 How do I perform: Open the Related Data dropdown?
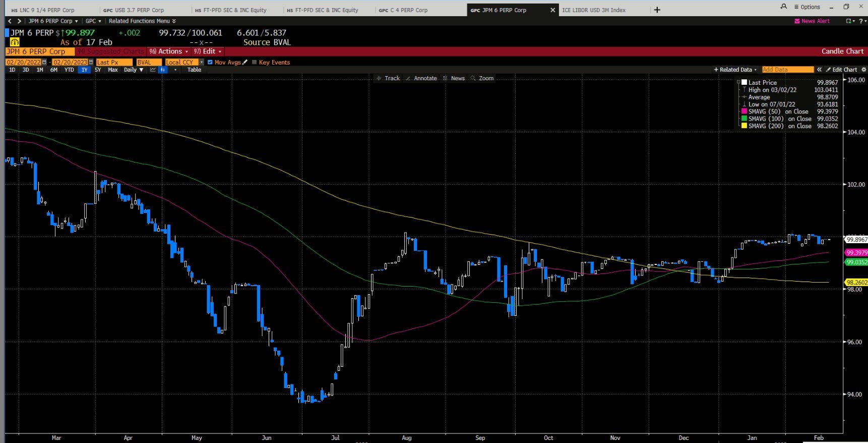coord(735,70)
